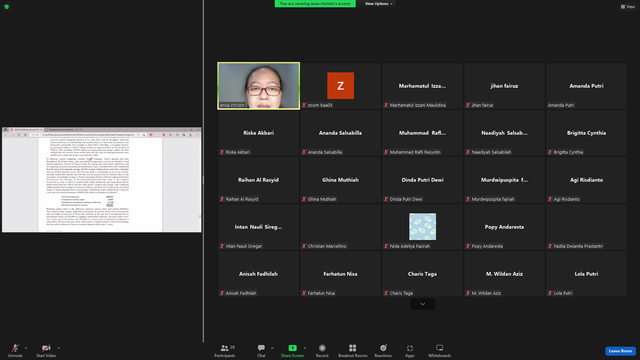Click the shared screen document preview
The image size is (640, 360).
[102, 180]
